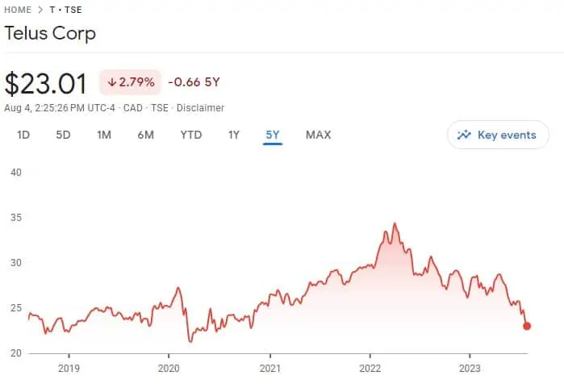Switch to the 6M chart range
The image size is (564, 392).
[x=145, y=135]
